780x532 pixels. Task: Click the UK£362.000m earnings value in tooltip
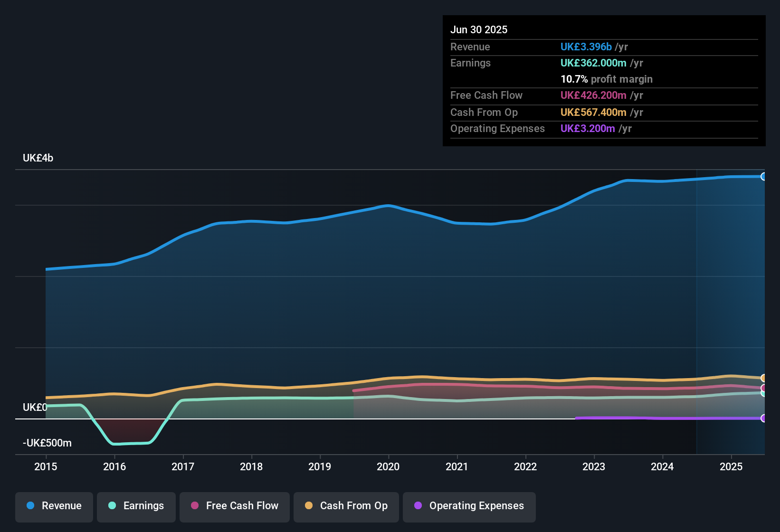[x=593, y=63]
